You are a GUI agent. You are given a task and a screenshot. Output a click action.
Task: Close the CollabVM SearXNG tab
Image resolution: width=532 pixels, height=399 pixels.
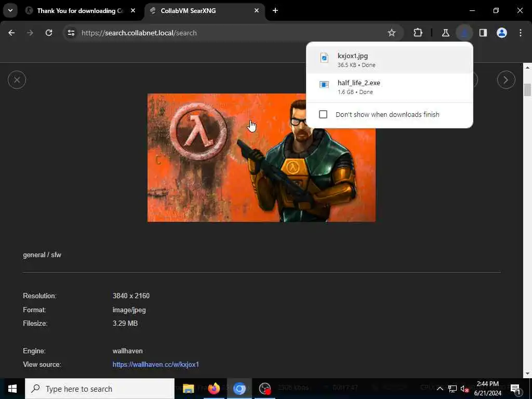[257, 11]
